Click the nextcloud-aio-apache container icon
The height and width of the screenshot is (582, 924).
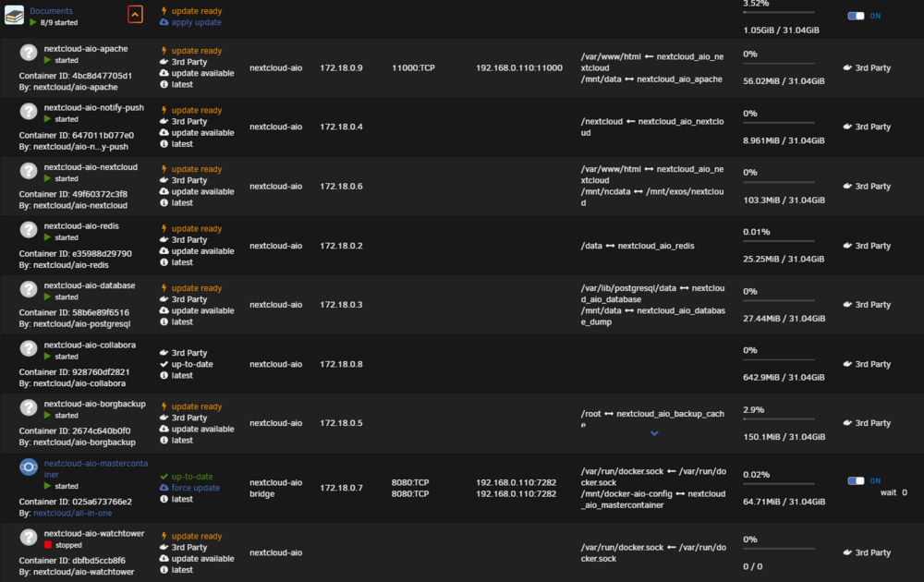[x=29, y=53]
